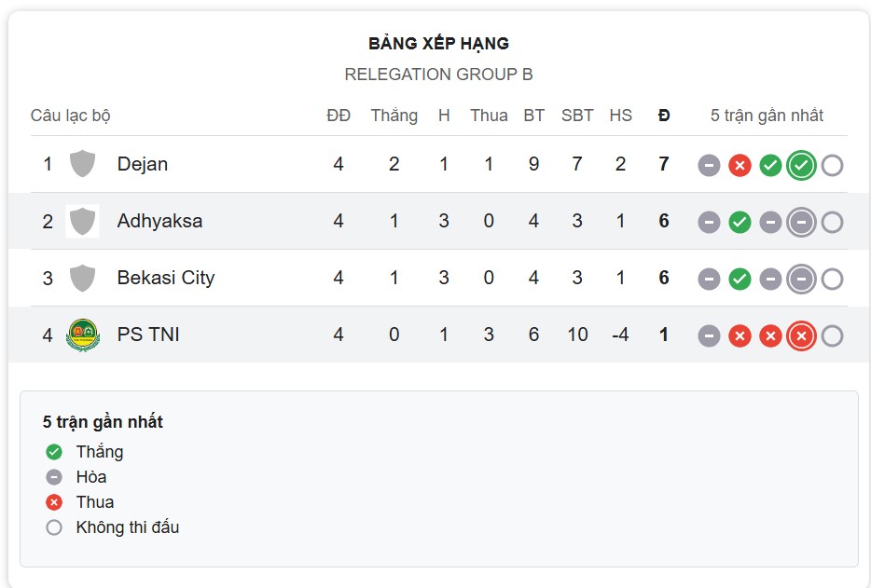871x588 pixels.
Task: Click the green Thắng legend icon
Action: (54, 452)
